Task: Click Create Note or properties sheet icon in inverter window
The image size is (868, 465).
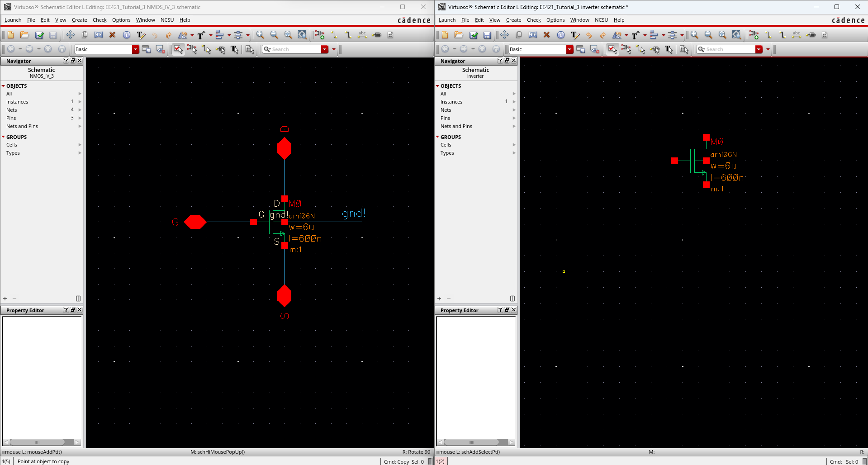Action: click(825, 35)
